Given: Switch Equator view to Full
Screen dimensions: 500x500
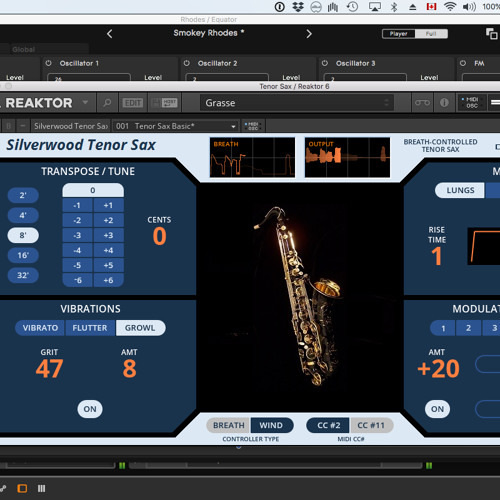Looking at the screenshot, I should click(431, 34).
